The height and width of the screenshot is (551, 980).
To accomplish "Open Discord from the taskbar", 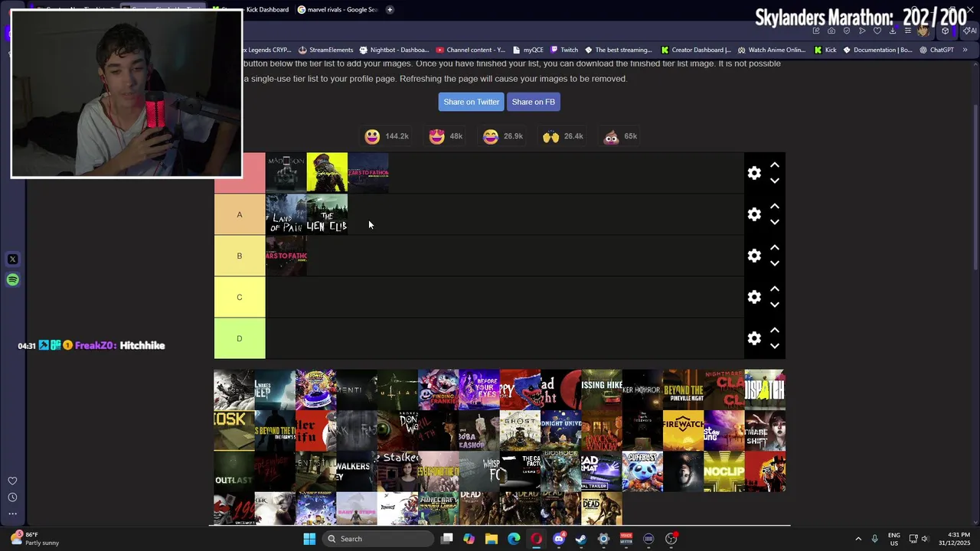I will [559, 539].
